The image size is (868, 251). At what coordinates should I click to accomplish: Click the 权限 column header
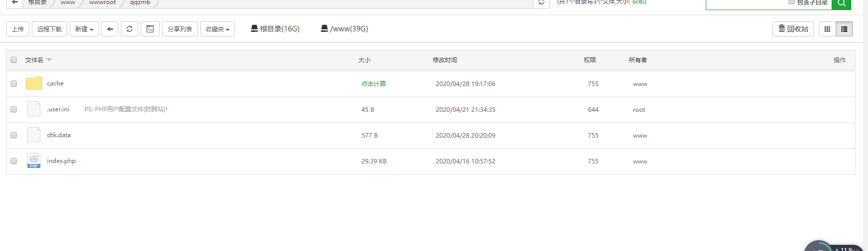[x=590, y=60]
